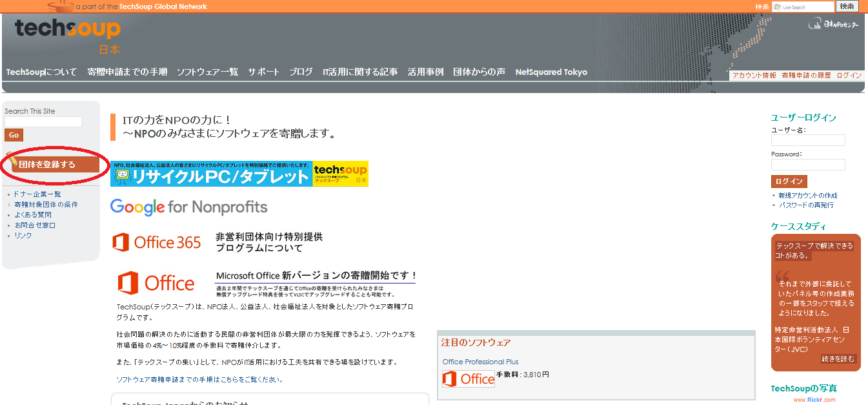View 寄贈申請の履歴 link
Image resolution: width=868 pixels, height=405 pixels.
[x=806, y=76]
